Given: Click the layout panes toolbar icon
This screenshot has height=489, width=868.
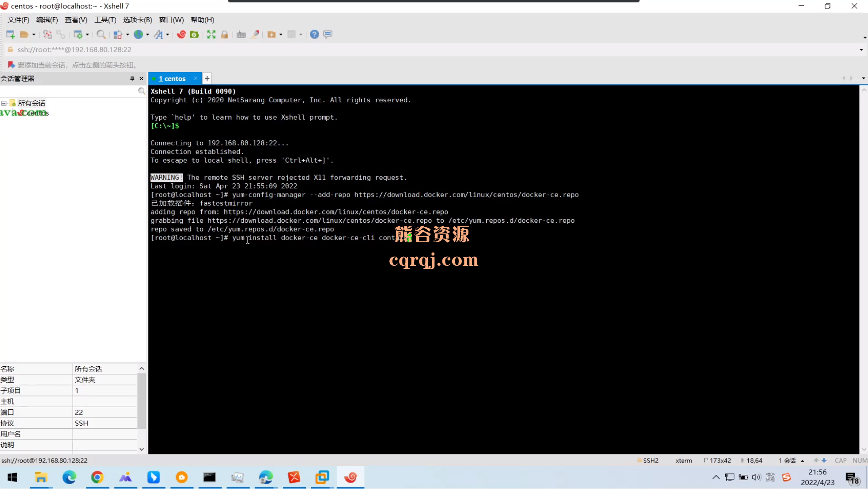Looking at the screenshot, I should click(292, 35).
